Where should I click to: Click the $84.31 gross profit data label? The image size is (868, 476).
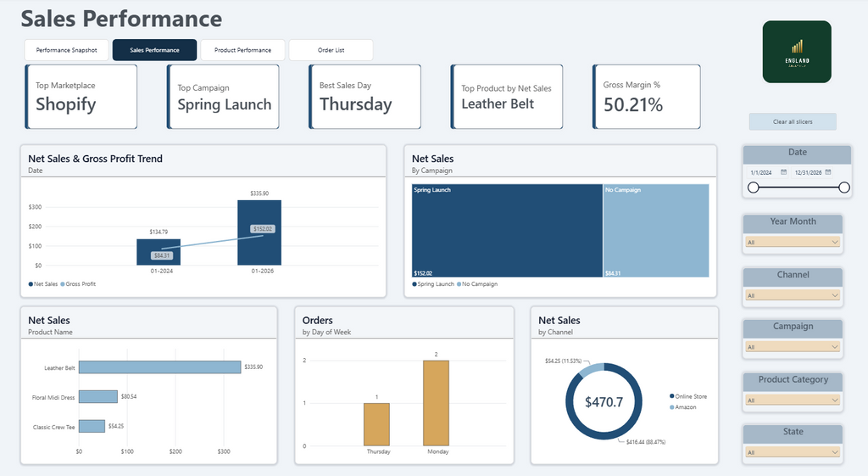coord(162,255)
